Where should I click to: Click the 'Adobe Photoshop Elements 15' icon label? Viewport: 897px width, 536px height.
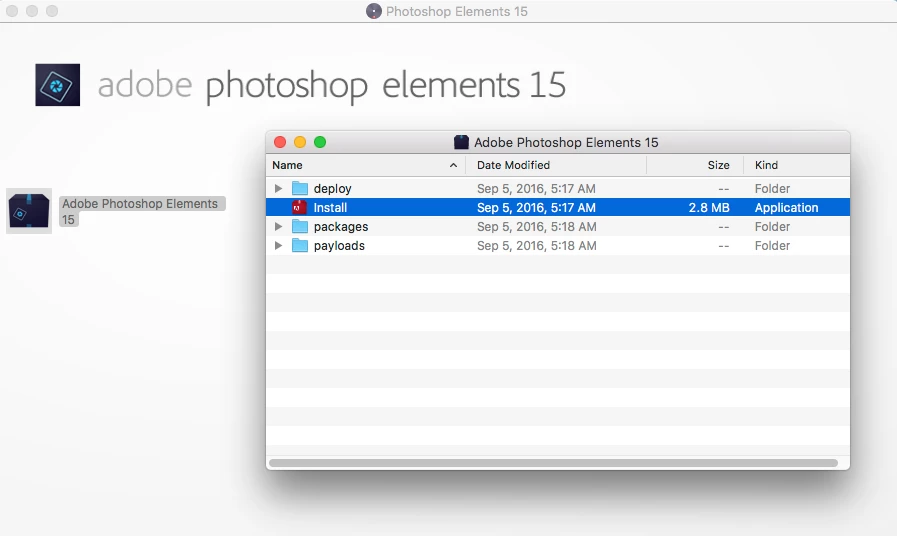coord(140,211)
